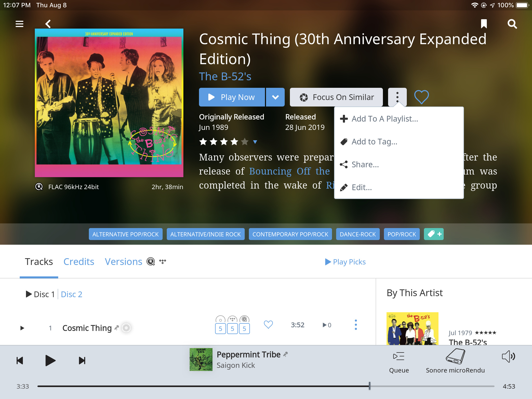The image size is (532, 399).
Task: Click the Cosmic Thing track title
Action: (x=87, y=328)
